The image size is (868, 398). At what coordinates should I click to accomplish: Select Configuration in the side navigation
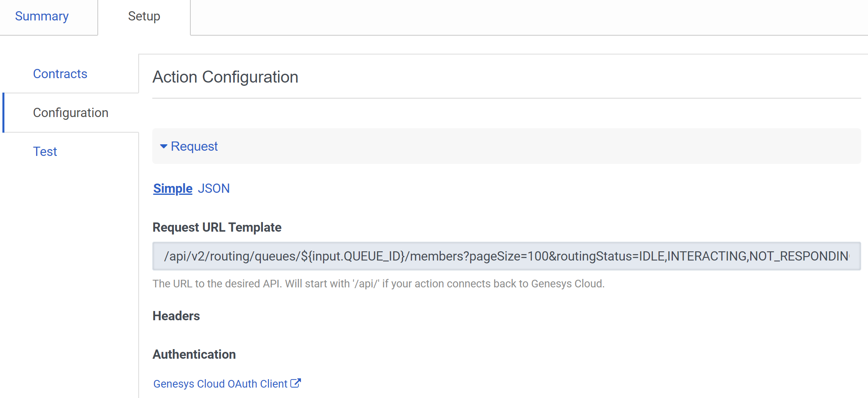click(x=71, y=113)
